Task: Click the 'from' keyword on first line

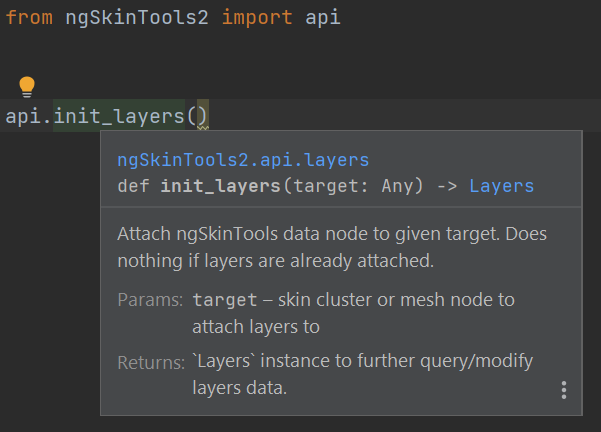Action: tap(29, 18)
